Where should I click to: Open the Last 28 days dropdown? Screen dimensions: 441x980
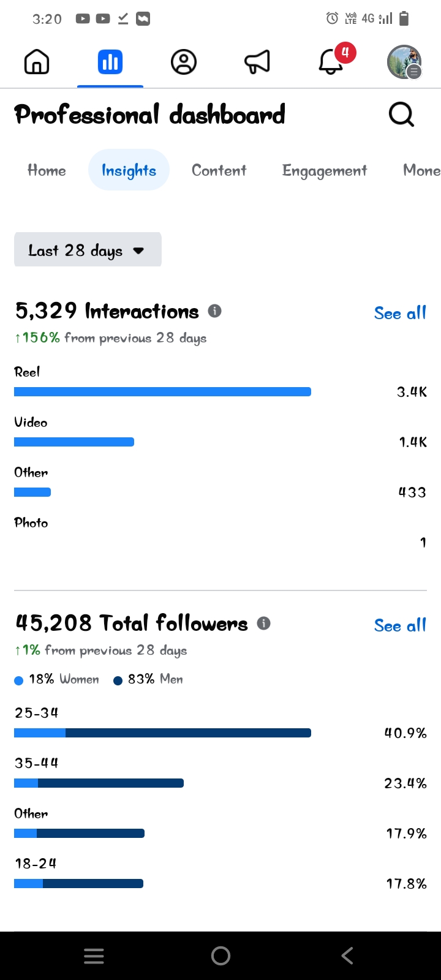pyautogui.click(x=88, y=250)
